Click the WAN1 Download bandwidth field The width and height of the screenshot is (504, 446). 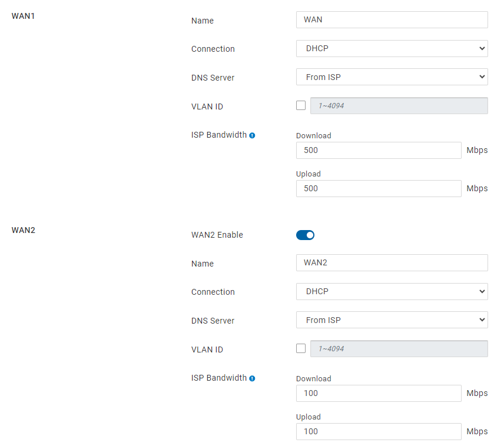378,151
